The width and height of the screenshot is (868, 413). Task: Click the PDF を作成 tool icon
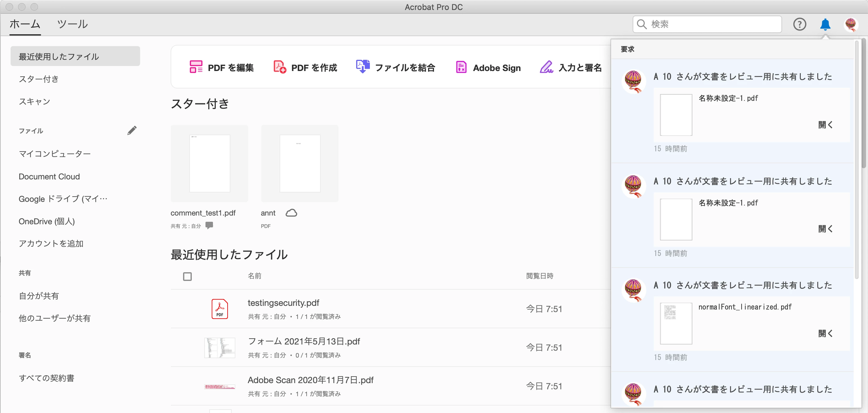[x=279, y=67]
